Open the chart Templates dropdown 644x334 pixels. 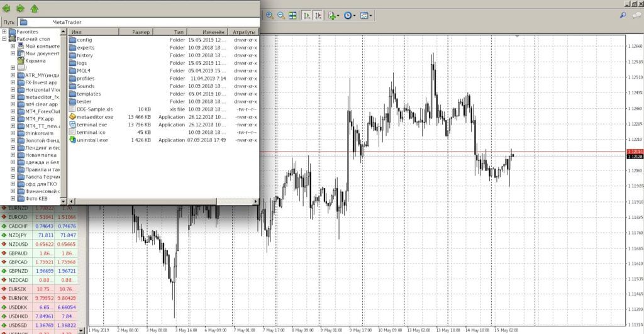click(365, 15)
